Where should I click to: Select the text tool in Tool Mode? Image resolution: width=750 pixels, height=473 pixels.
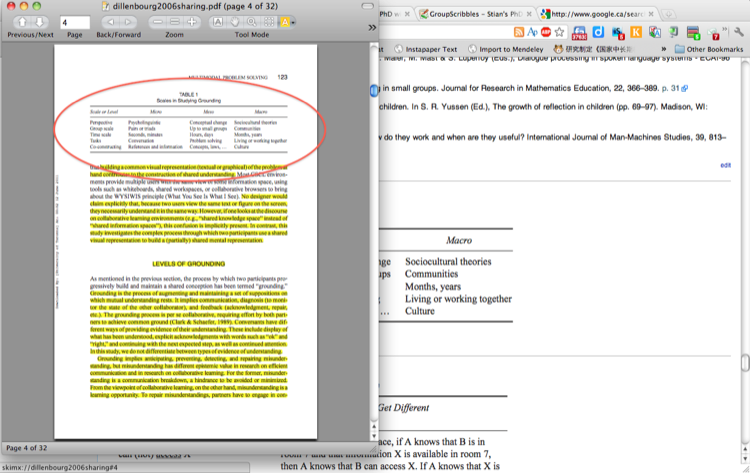tap(218, 22)
